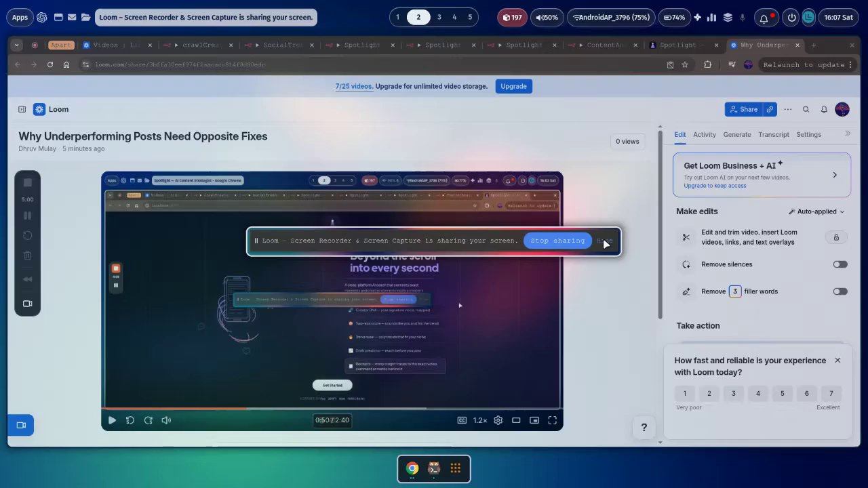Reload the page in the browser
This screenshot has width=868, height=488.
(x=50, y=64)
